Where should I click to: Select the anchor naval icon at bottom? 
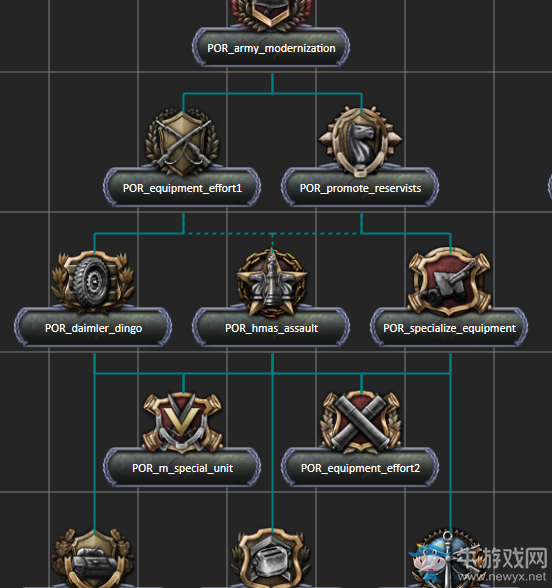coord(446,558)
